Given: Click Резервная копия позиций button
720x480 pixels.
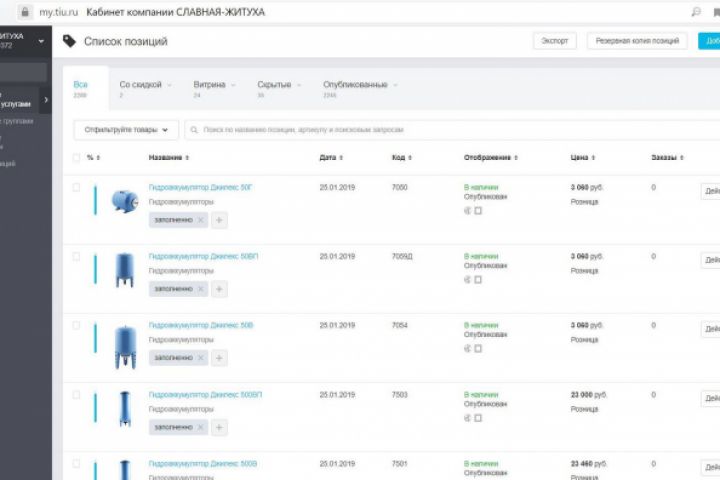Looking at the screenshot, I should [x=637, y=41].
